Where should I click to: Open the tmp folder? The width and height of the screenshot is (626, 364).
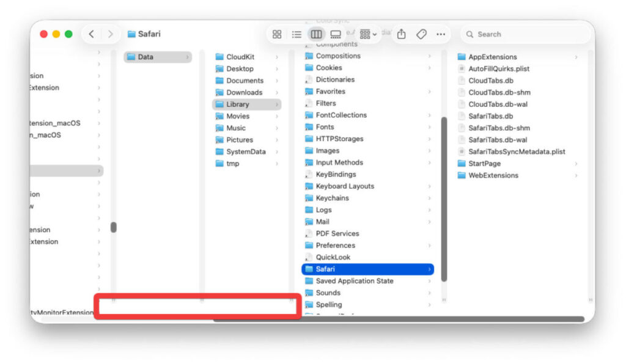click(247, 164)
